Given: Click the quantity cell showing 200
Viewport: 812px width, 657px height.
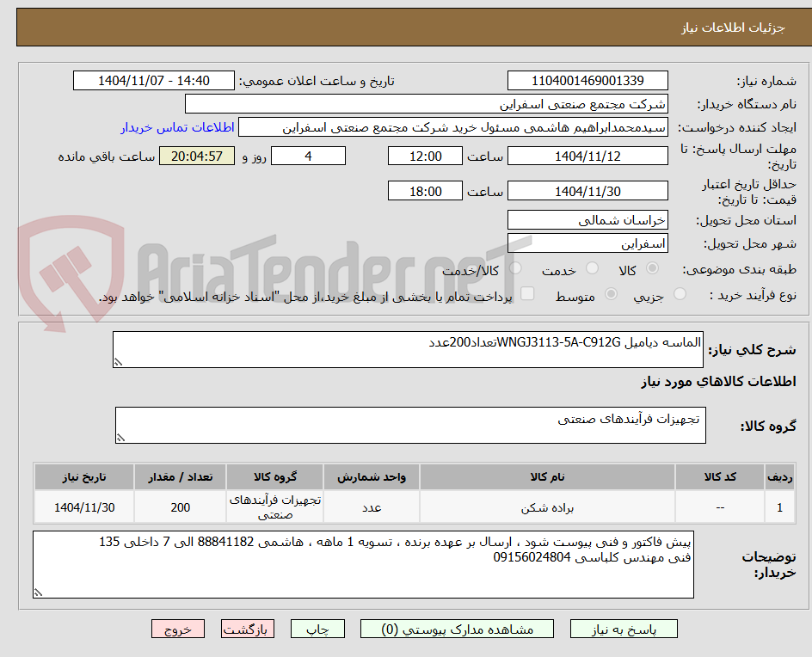Looking at the screenshot, I should (181, 507).
